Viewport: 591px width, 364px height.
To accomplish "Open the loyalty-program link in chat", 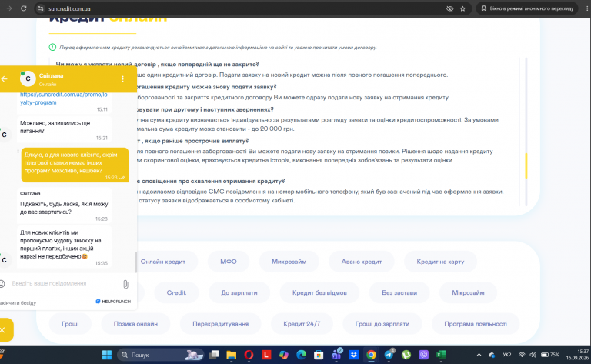I will pyautogui.click(x=63, y=99).
